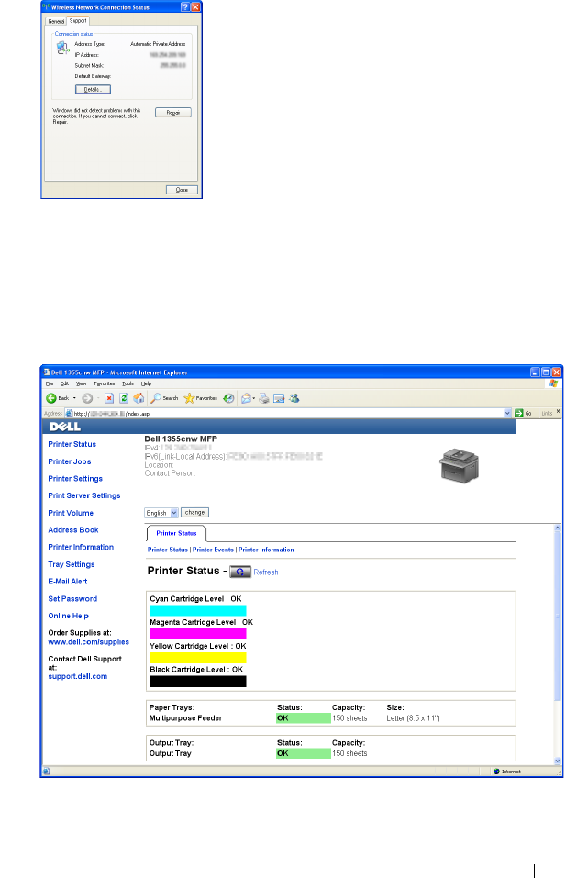Click the magenta cartridge level bar
This screenshot has height=878, width=588.
pos(197,634)
